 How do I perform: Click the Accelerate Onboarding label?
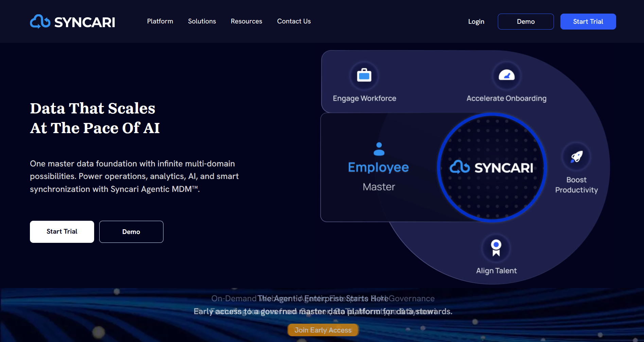point(506,98)
